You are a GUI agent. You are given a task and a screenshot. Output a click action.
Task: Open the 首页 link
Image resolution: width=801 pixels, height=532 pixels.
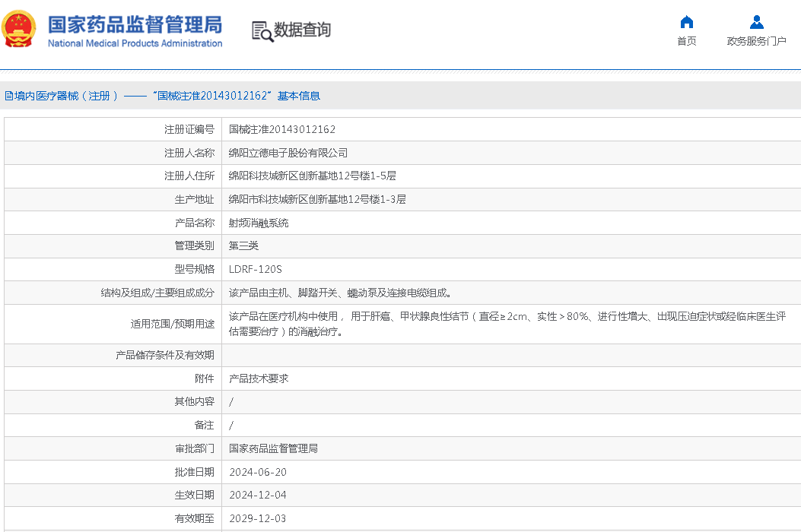point(686,41)
